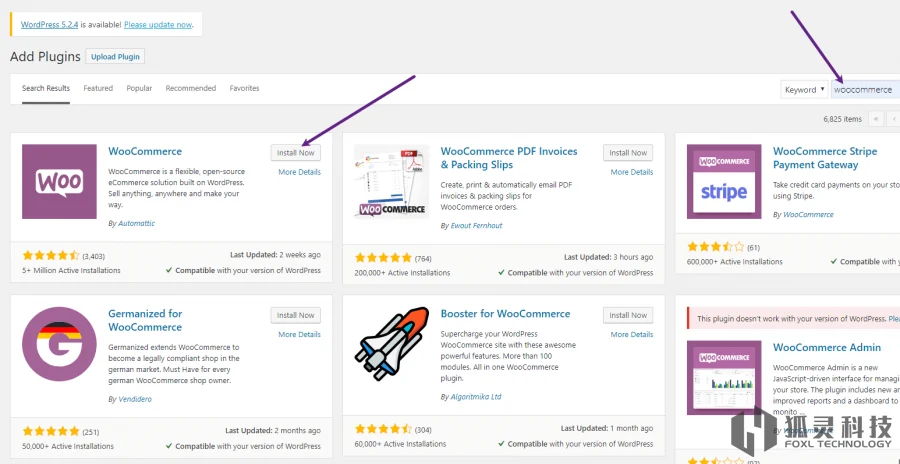Click the WooCommerce Admin title link
The image size is (900, 464).
click(827, 347)
